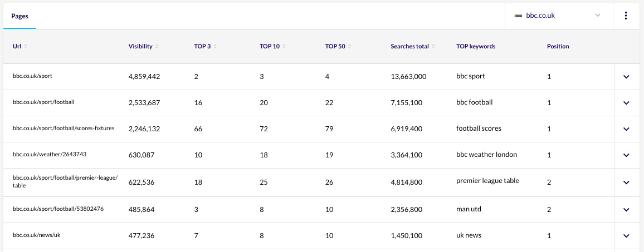Click visibility value 630,087
The width and height of the screenshot is (644, 252).
click(x=142, y=155)
